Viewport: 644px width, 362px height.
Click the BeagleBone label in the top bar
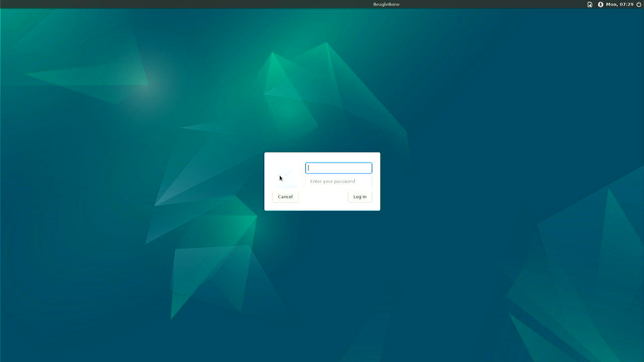386,4
